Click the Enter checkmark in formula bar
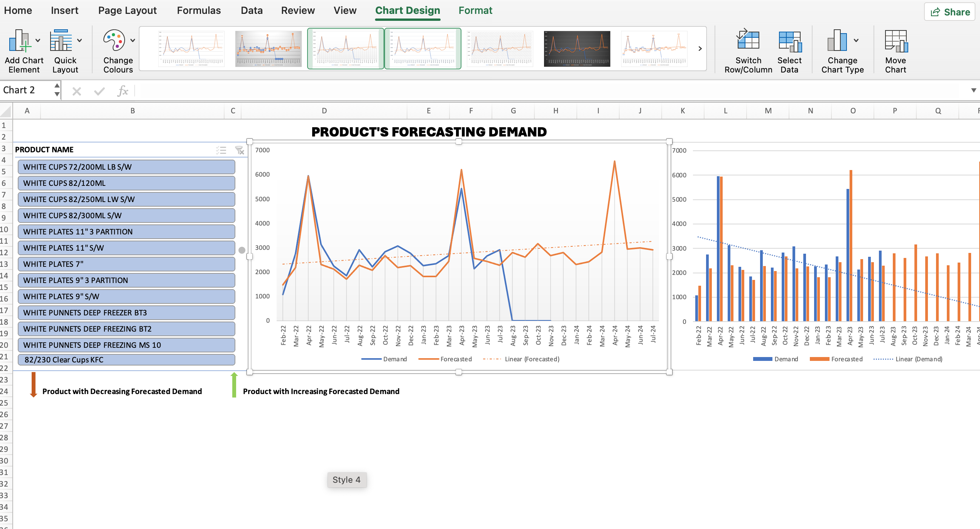The height and width of the screenshot is (529, 980). (99, 91)
